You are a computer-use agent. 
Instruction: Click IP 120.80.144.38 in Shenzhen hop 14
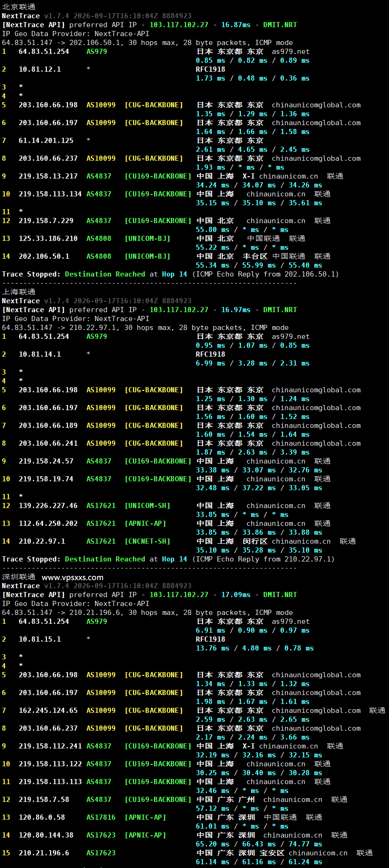(x=46, y=835)
